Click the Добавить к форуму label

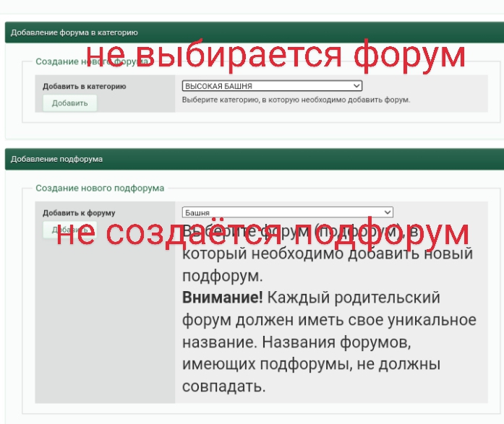click(x=79, y=213)
